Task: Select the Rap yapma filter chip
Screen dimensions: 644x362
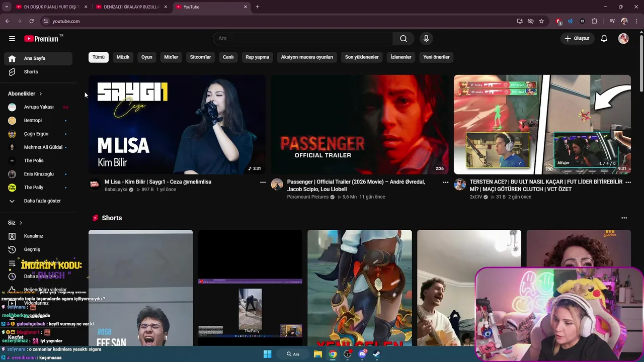Action: tap(258, 57)
